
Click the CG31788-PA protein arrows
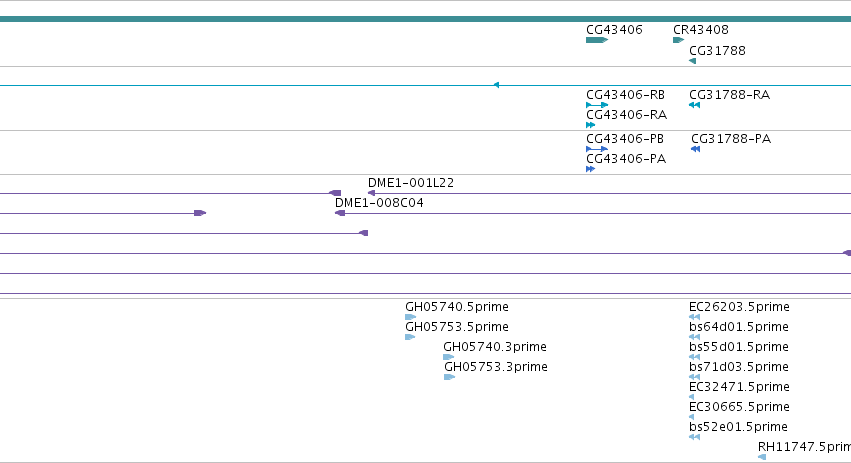pos(696,149)
